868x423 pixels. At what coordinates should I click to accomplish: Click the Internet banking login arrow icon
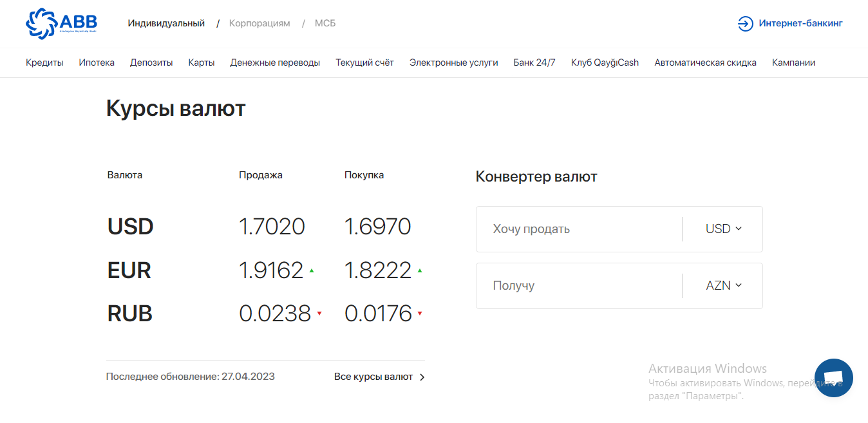click(745, 24)
